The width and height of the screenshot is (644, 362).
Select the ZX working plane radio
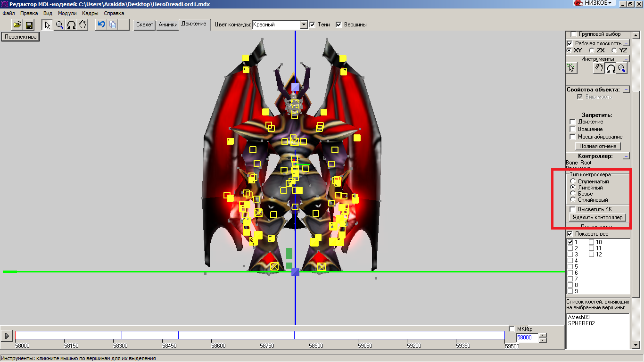[x=592, y=50]
